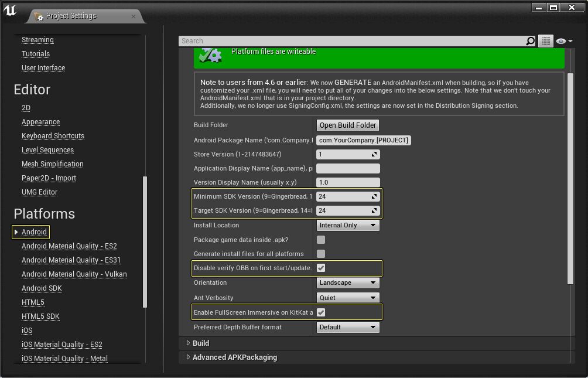Screen dimensions: 588x378
Task: Uncheck Disable verify OBB on first start
Action: (321, 268)
